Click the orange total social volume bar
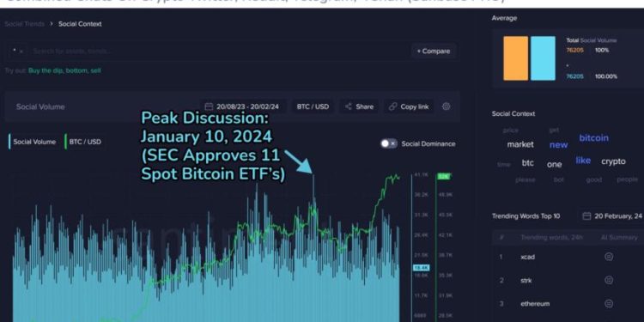The height and width of the screenshot is (322, 644). [516, 58]
